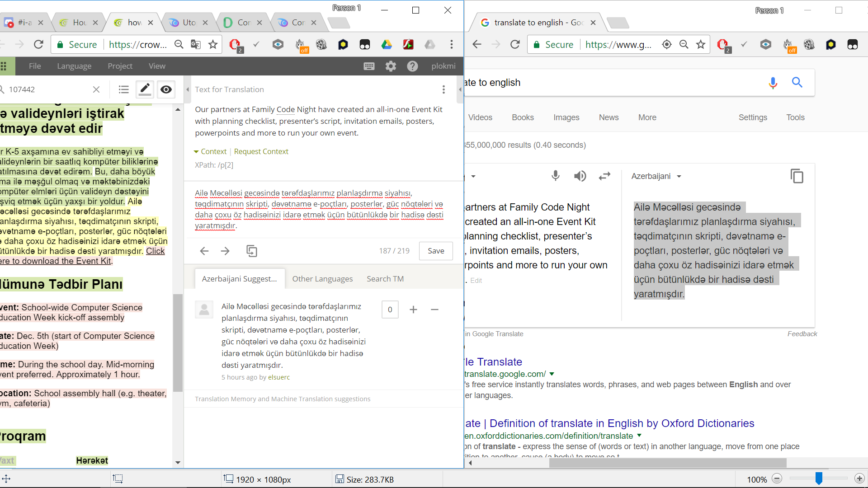Click zoom out minus in status bar
868x488 pixels.
(777, 479)
